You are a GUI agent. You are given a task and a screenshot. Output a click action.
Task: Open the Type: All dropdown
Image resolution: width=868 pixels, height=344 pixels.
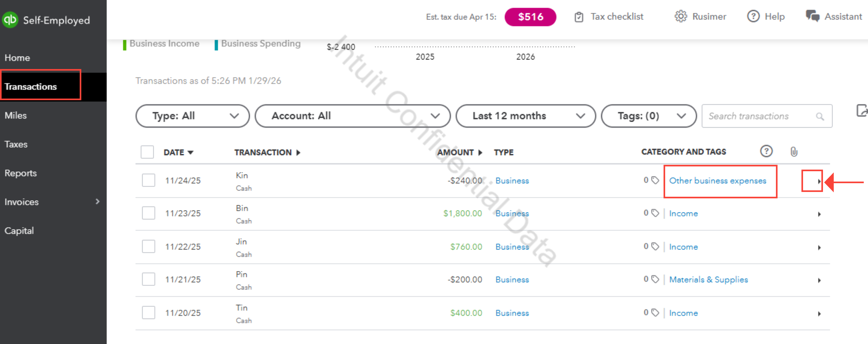click(192, 116)
